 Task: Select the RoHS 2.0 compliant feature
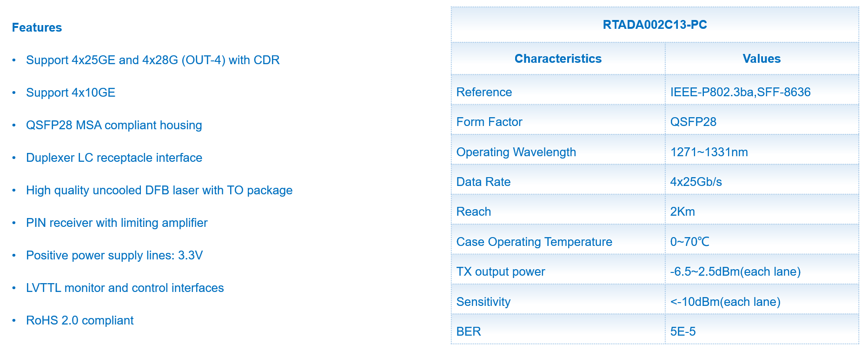coord(80,320)
